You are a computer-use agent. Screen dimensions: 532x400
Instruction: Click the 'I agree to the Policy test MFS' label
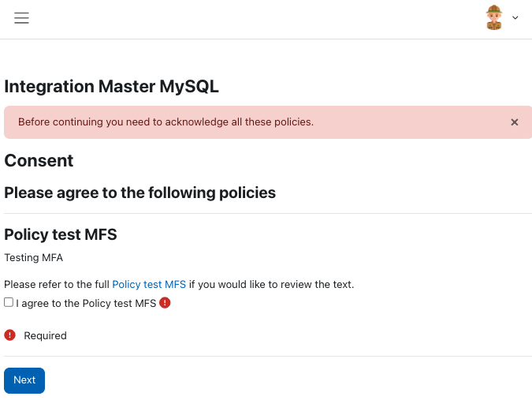pyautogui.click(x=86, y=303)
